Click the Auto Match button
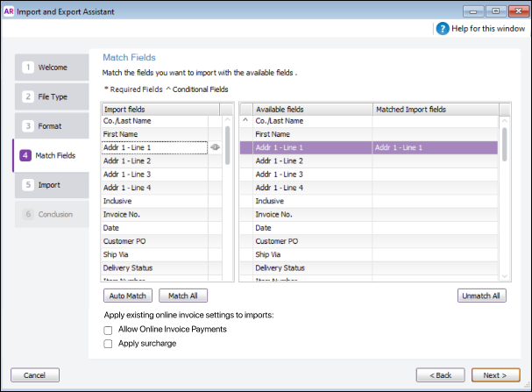This screenshot has height=392, width=532. (x=128, y=296)
